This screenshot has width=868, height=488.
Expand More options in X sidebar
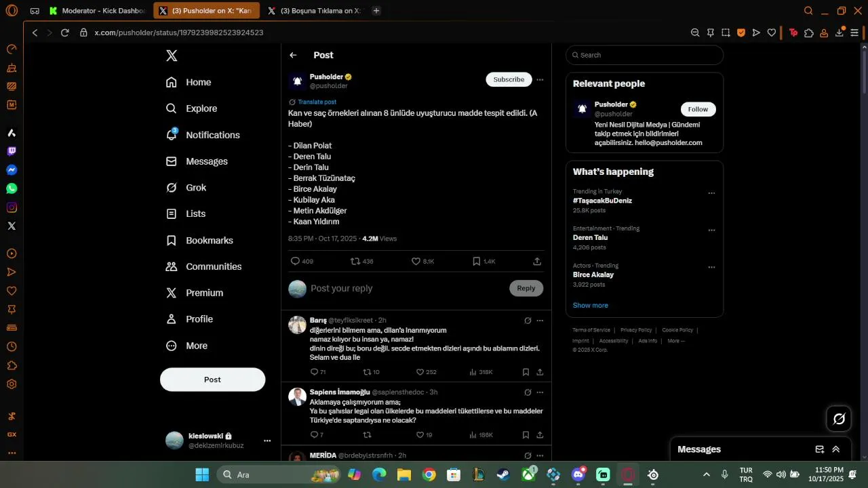(x=186, y=346)
